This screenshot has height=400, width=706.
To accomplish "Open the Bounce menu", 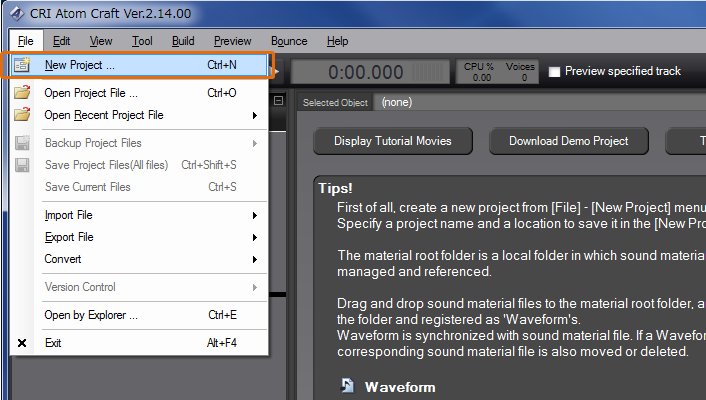I will 289,41.
